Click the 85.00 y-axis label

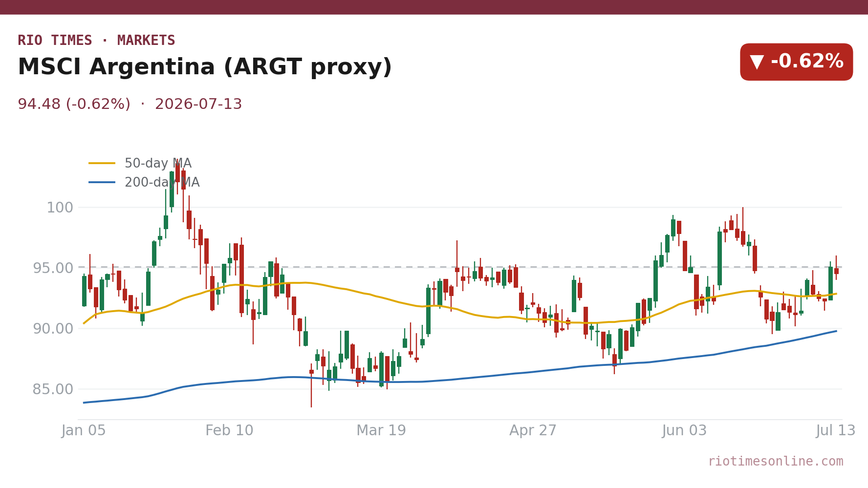(x=53, y=389)
